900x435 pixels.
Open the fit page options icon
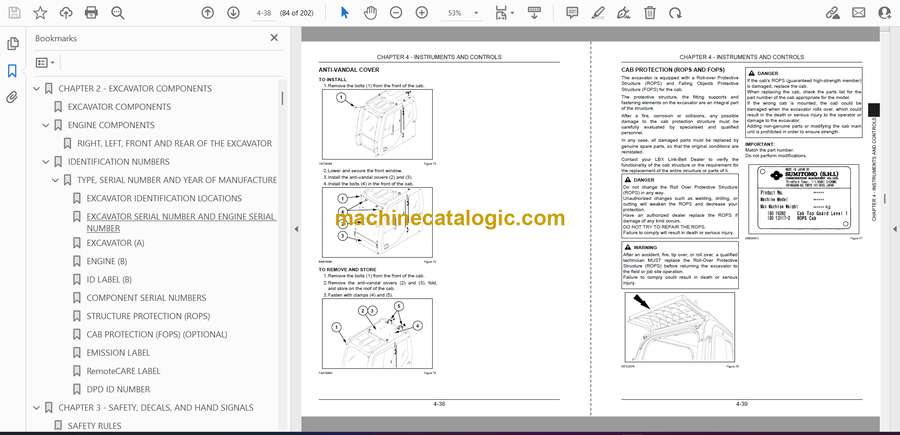[503, 13]
